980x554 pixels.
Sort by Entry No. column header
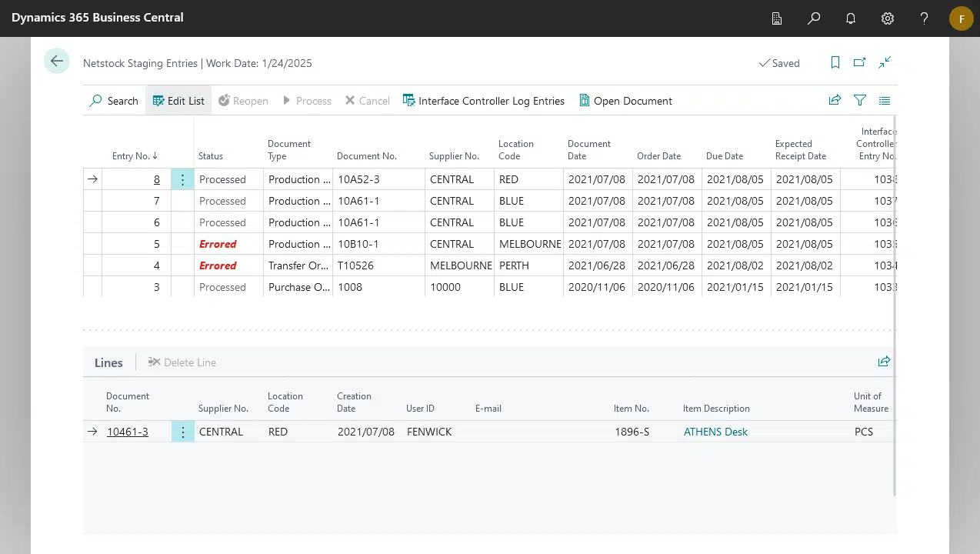tap(135, 155)
